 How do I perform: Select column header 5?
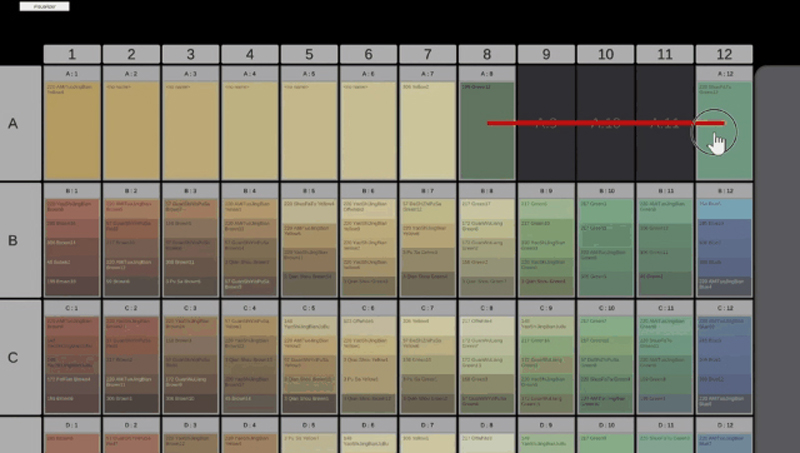coord(309,54)
